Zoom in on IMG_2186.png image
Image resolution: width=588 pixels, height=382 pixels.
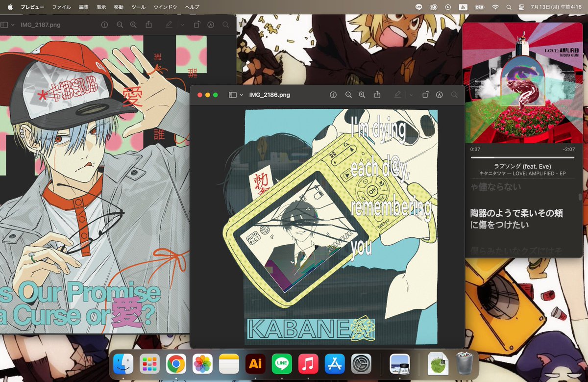point(362,95)
